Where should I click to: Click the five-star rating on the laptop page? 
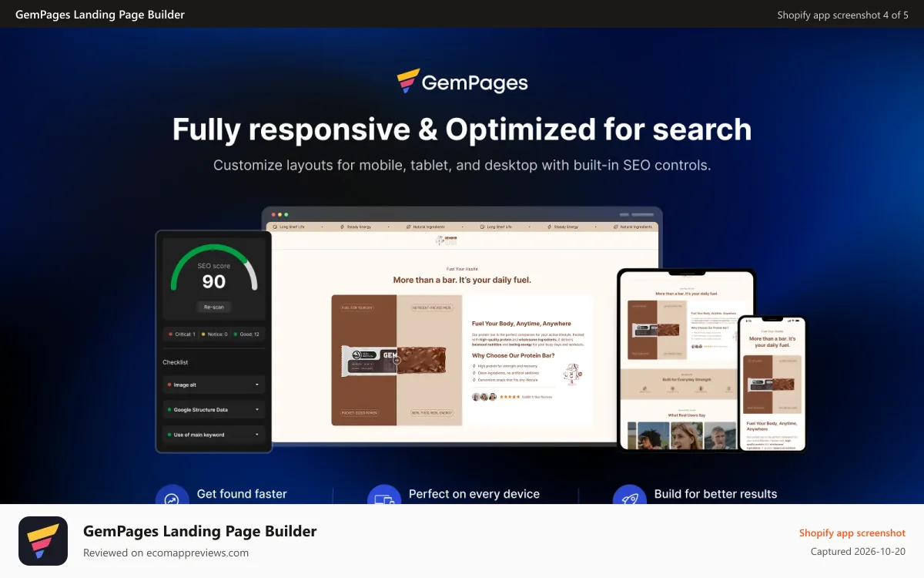[x=510, y=397]
